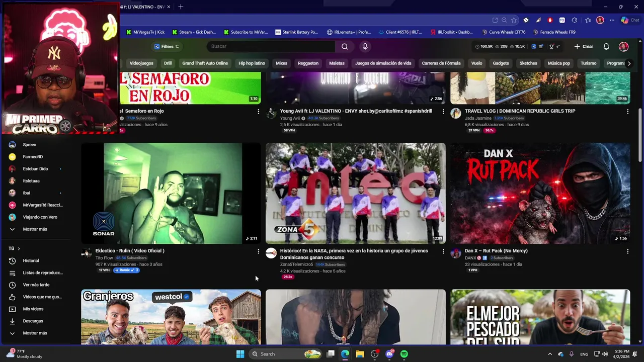Open the Jada Jasmine channel avatar
This screenshot has width=644, height=362.
[x=456, y=113]
